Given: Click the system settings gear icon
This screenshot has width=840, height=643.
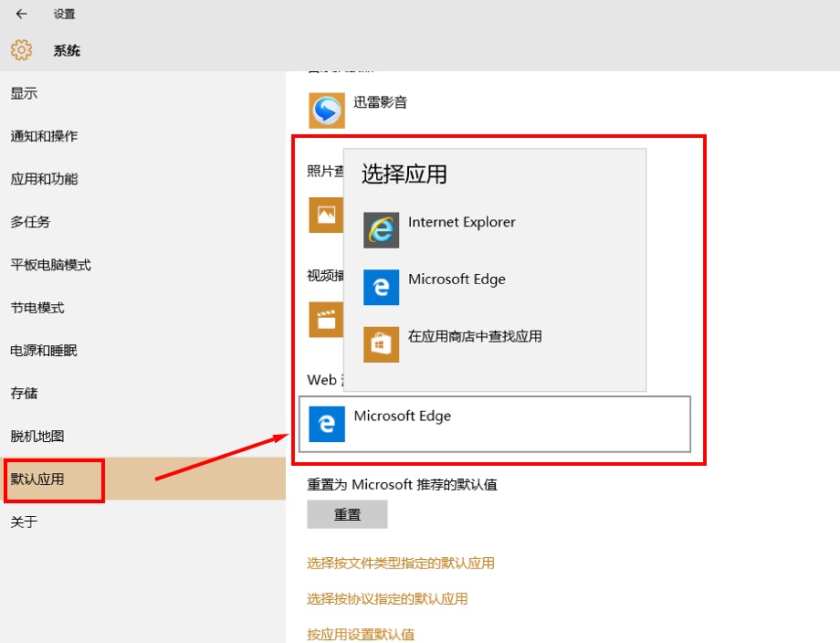Looking at the screenshot, I should click(x=21, y=50).
